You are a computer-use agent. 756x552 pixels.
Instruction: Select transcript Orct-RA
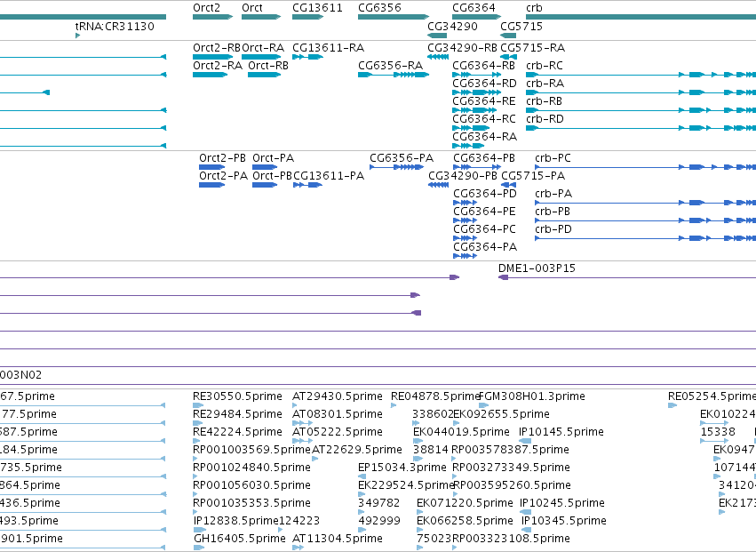[263, 48]
